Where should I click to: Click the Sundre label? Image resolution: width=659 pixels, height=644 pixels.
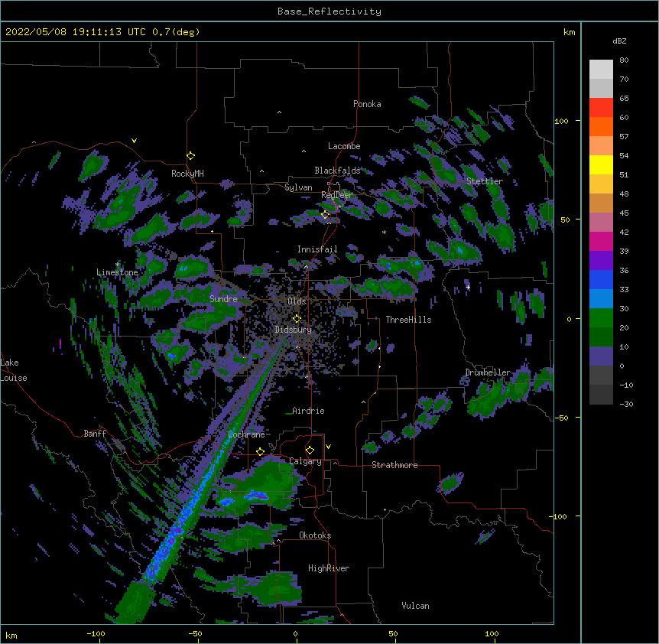coord(223,299)
